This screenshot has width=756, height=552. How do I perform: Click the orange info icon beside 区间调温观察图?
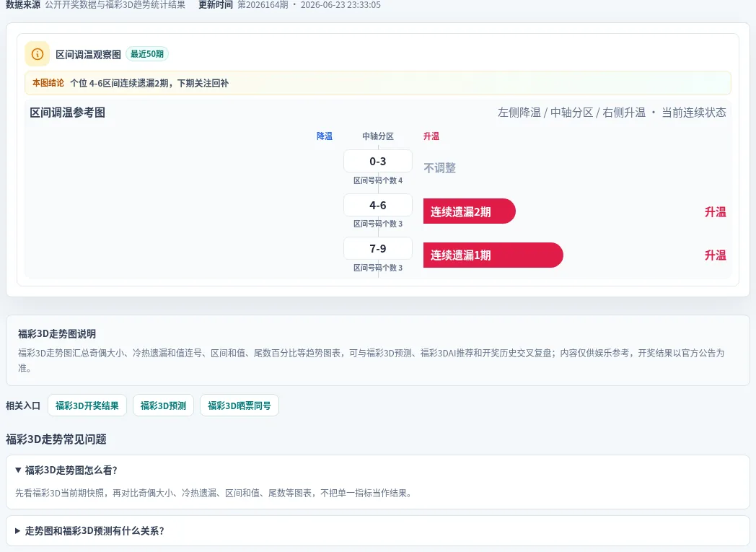tap(37, 54)
